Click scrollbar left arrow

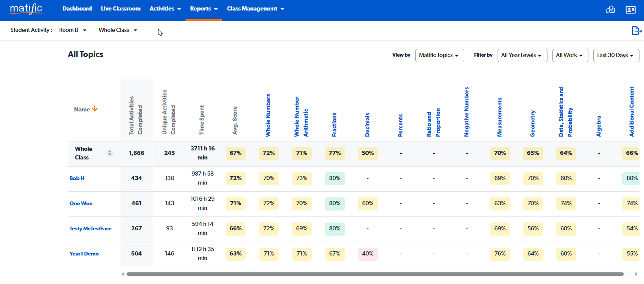pyautogui.click(x=123, y=274)
